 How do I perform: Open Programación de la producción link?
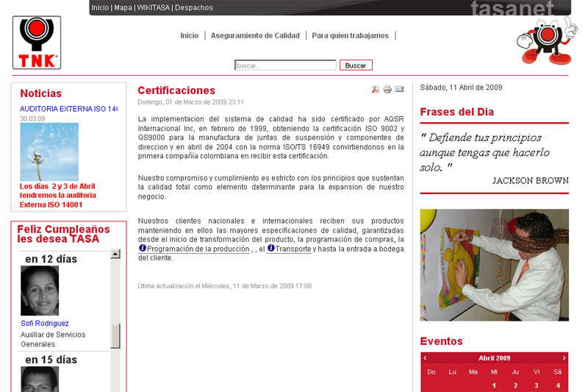click(198, 249)
